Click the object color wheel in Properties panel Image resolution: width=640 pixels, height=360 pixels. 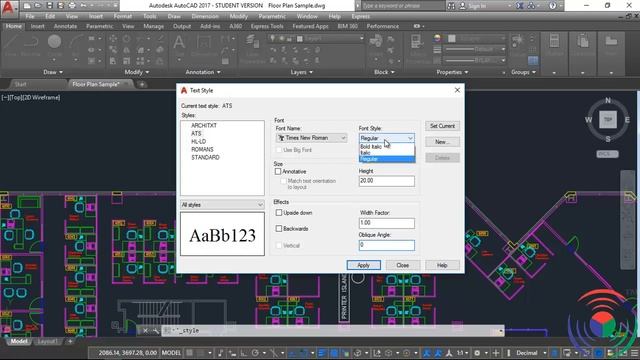tap(437, 38)
